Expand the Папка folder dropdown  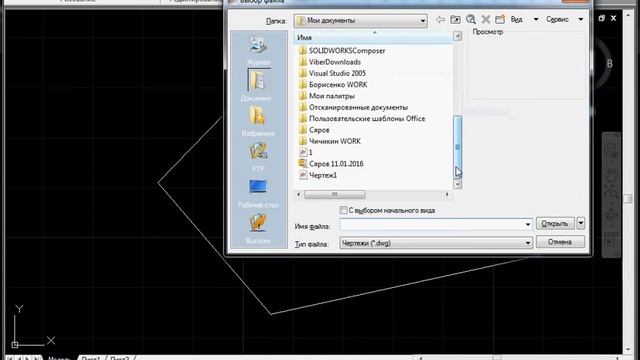click(422, 20)
